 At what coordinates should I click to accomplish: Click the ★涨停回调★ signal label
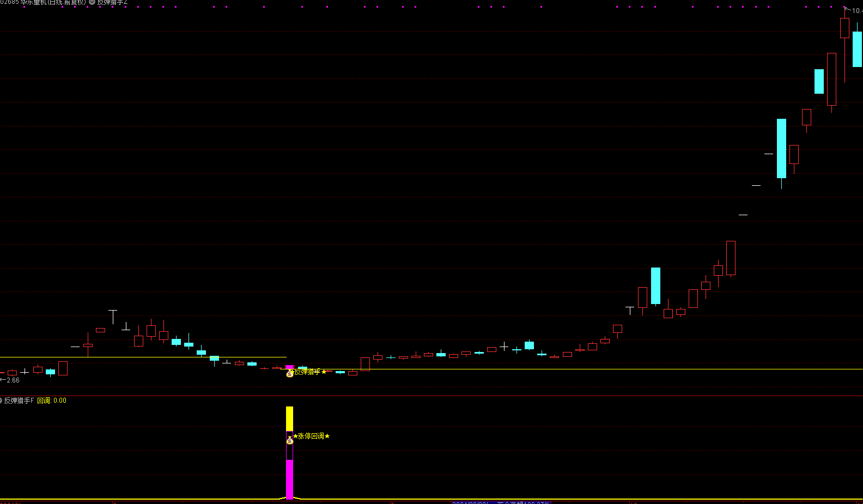[312, 436]
